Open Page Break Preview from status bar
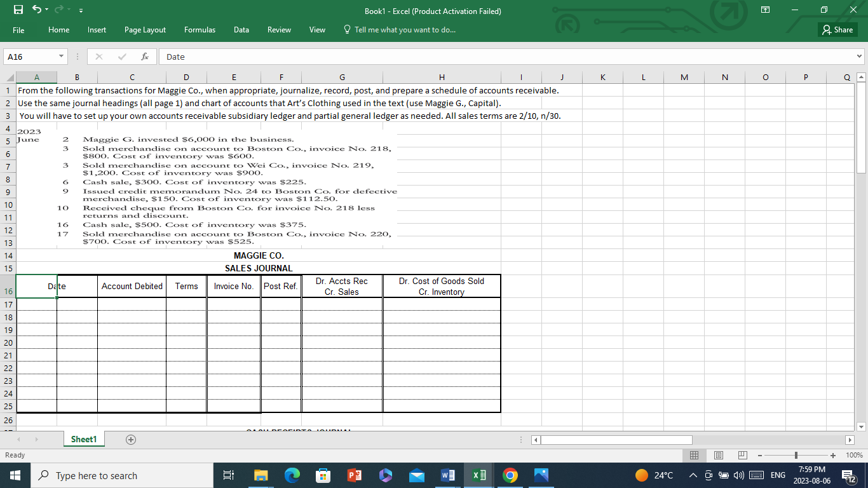This screenshot has height=488, width=868. (x=742, y=455)
